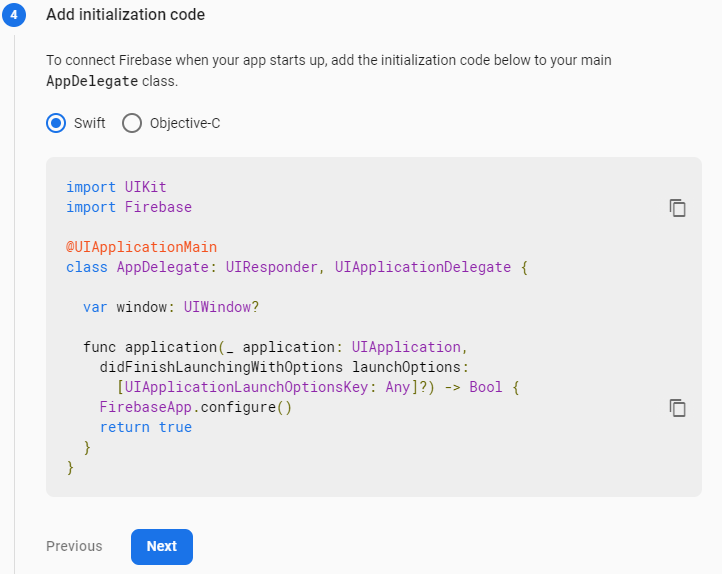Click the "FirebaseApp.configure()" code line
722x574 pixels.
196,407
